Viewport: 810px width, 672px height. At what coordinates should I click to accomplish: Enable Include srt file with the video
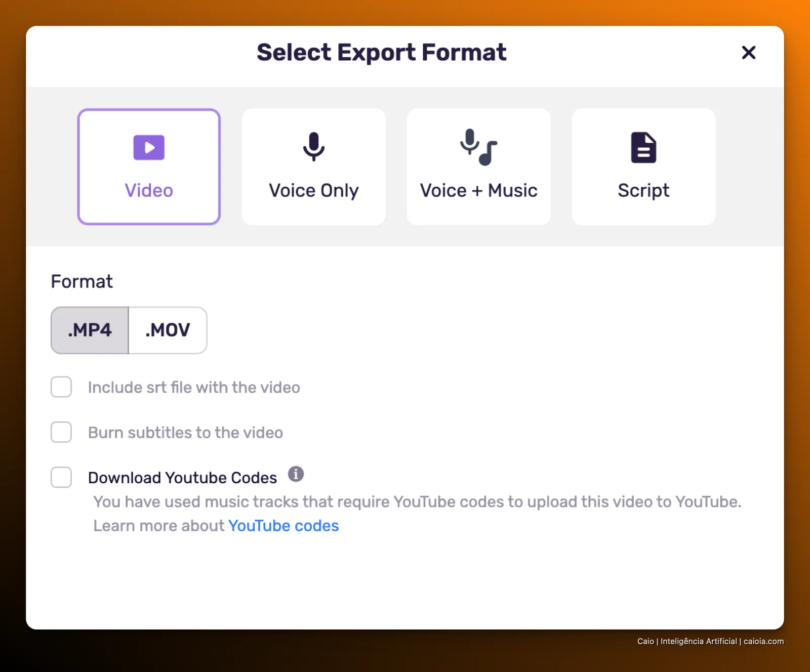pyautogui.click(x=61, y=387)
